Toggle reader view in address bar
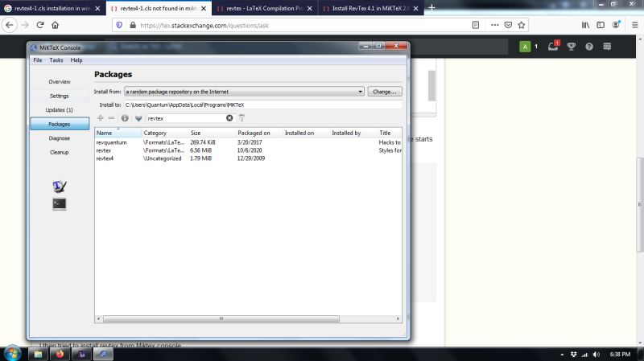 tap(476, 25)
